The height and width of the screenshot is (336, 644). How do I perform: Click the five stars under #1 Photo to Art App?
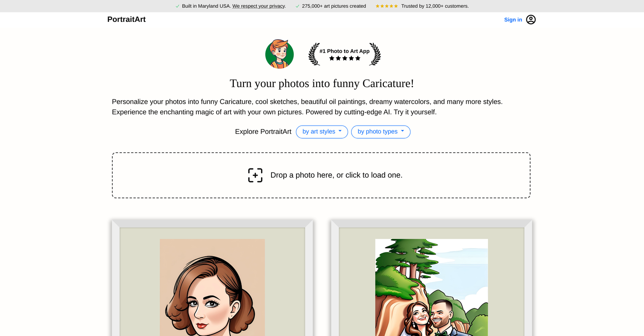click(345, 58)
